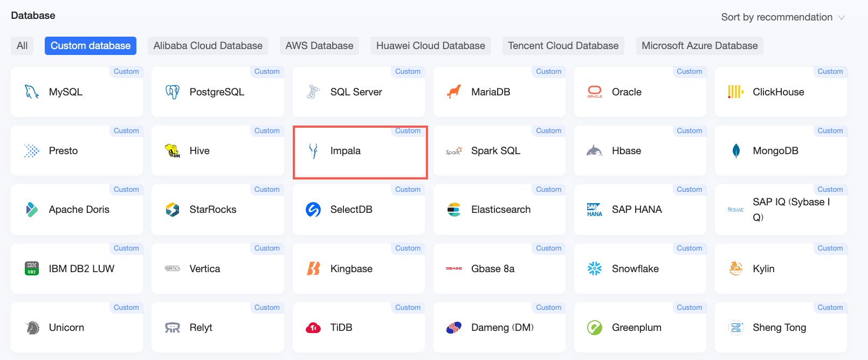Click the Presto dotted icon
This screenshot has height=360, width=868.
32,151
